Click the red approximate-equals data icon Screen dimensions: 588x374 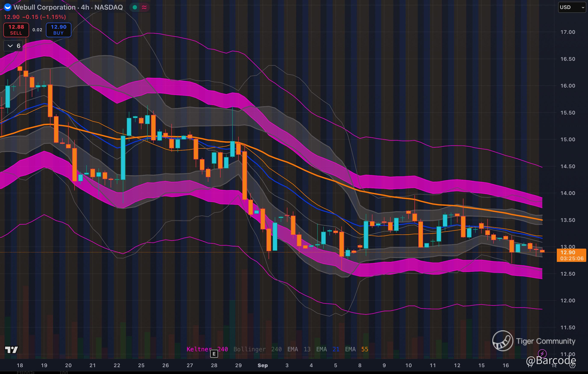point(144,7)
